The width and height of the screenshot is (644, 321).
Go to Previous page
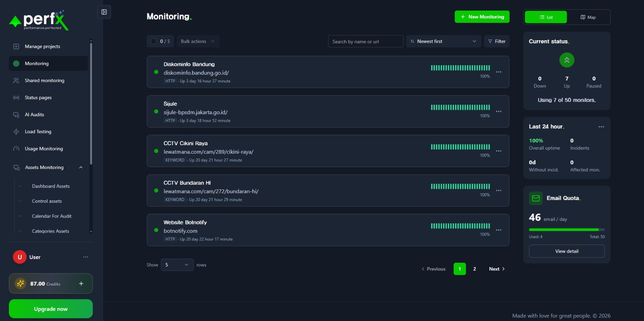pos(433,269)
